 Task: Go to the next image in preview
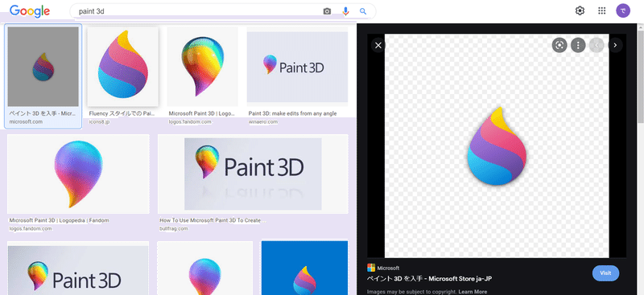tap(615, 45)
